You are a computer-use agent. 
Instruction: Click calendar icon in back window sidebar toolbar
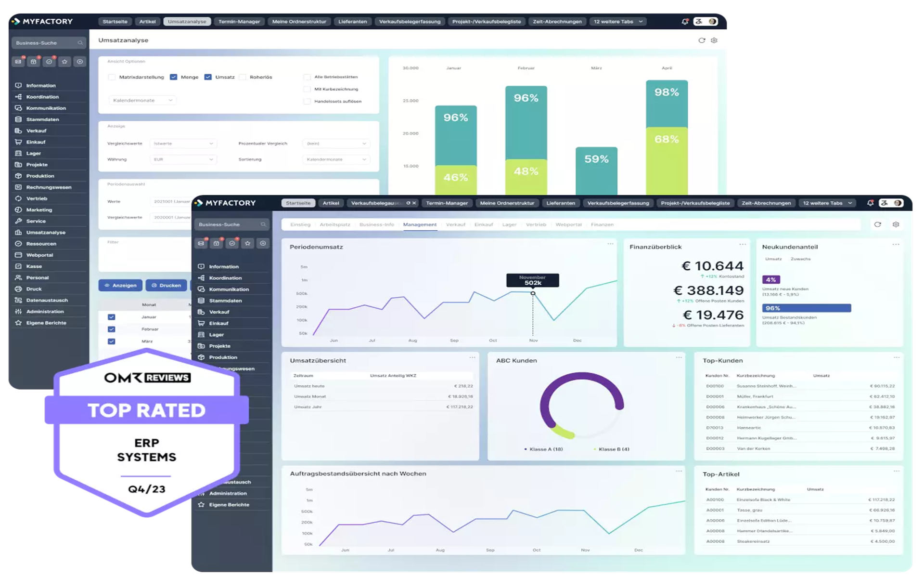(x=34, y=62)
